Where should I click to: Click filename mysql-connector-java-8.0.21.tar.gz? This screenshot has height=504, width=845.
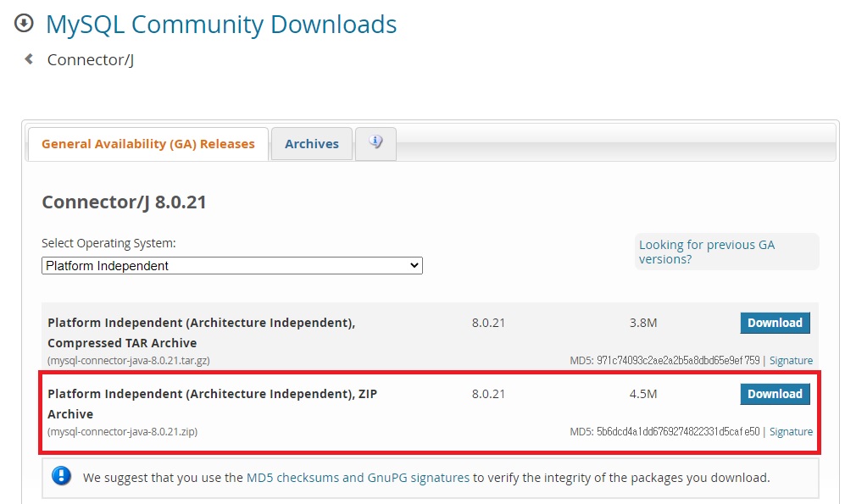tap(128, 360)
